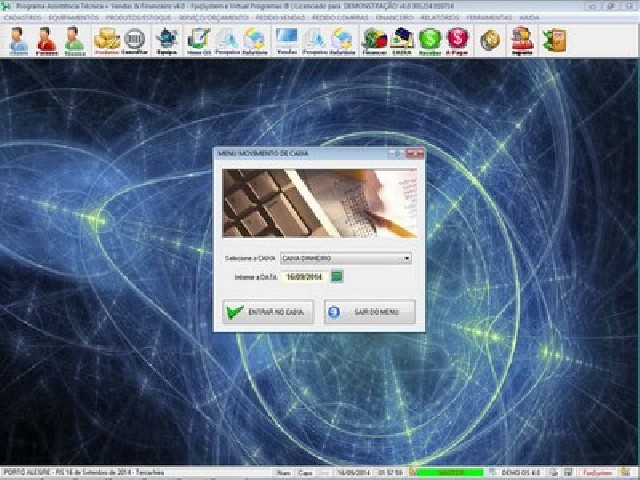Image resolution: width=640 pixels, height=480 pixels.
Task: Open the Produtos gold-boxes toolbar icon
Action: click(107, 41)
